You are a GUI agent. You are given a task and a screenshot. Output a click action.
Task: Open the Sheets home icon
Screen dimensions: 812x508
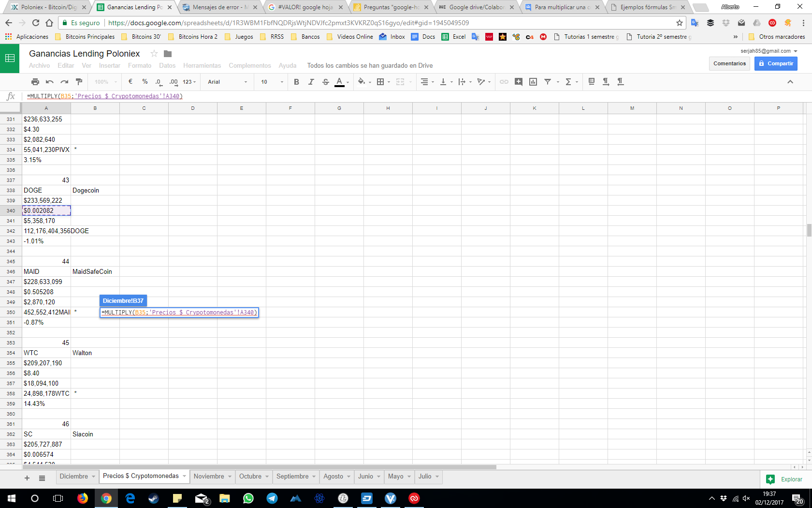(x=10, y=59)
